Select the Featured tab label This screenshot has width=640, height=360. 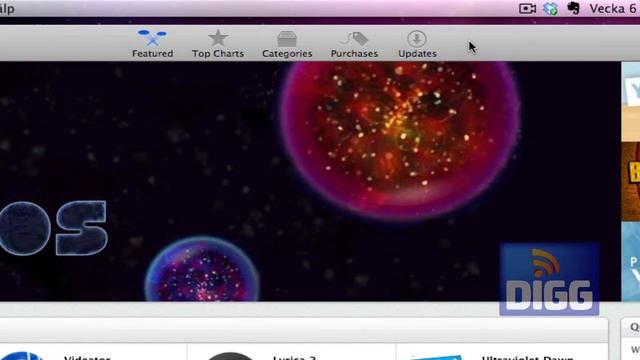pos(152,53)
